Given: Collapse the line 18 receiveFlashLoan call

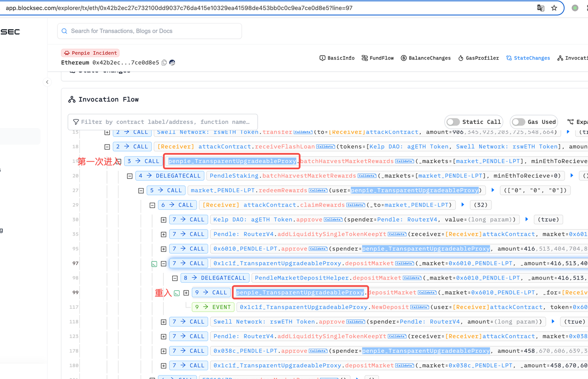Looking at the screenshot, I should (107, 147).
